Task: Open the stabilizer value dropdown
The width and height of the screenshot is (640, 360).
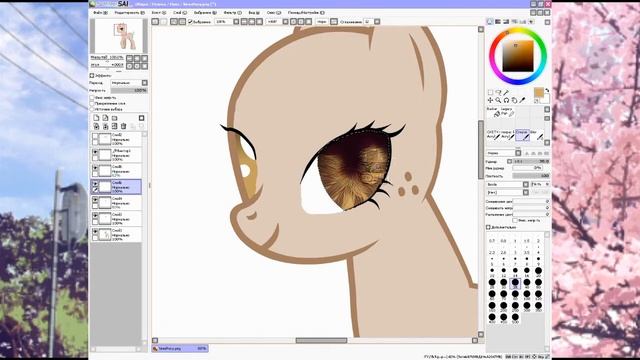Action: click(x=377, y=22)
